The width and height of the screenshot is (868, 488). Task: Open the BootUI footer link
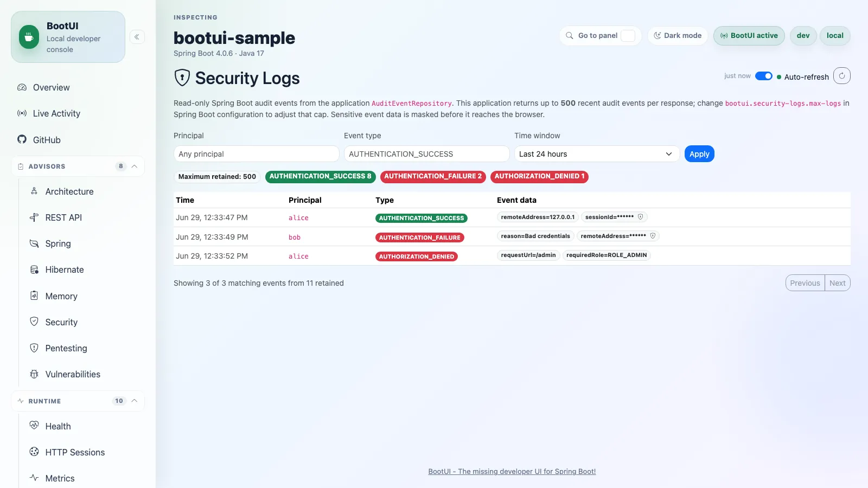(x=512, y=472)
